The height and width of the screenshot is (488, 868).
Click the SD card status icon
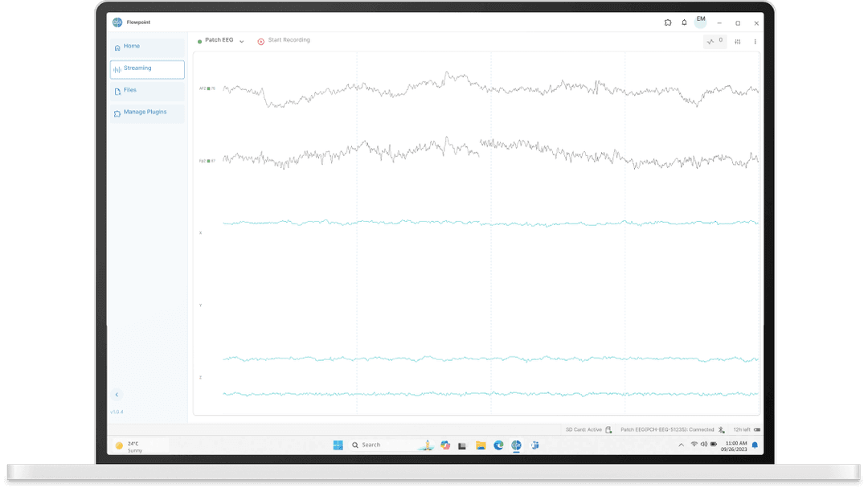click(608, 430)
